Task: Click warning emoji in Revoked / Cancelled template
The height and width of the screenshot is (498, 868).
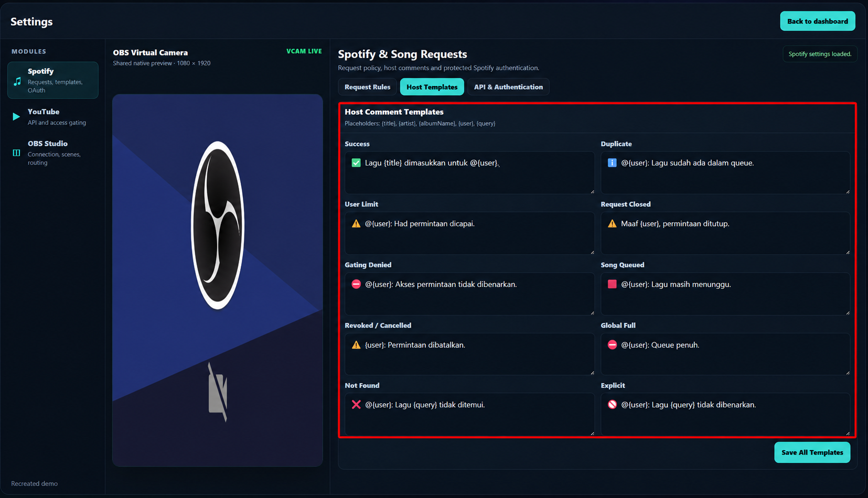Action: 356,345
